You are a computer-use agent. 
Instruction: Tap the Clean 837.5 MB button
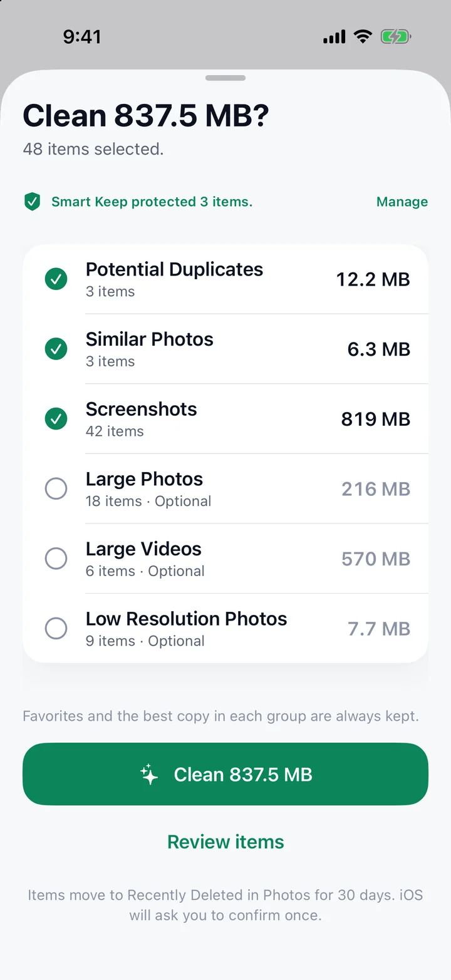pos(225,774)
